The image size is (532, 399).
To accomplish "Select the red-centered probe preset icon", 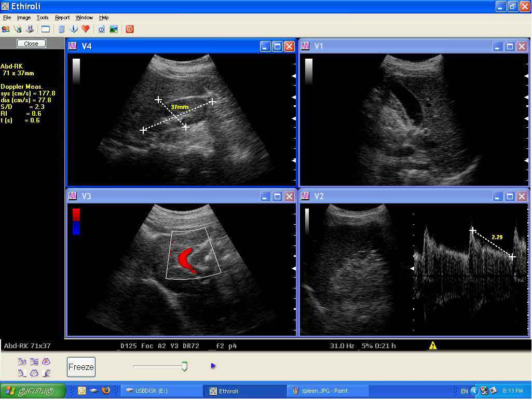I will click(46, 362).
